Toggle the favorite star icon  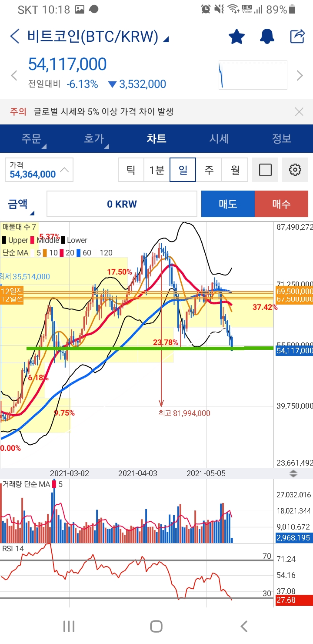[x=237, y=37]
